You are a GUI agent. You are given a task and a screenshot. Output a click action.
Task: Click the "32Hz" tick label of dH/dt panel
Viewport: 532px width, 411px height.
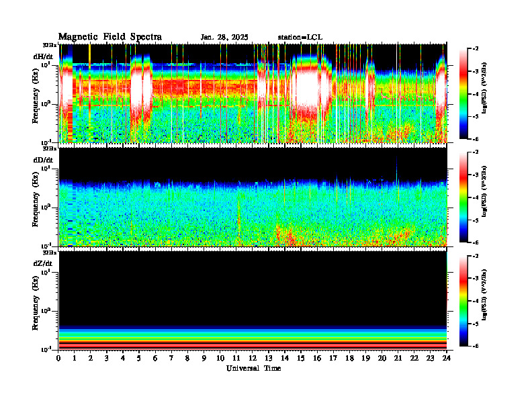50,44
